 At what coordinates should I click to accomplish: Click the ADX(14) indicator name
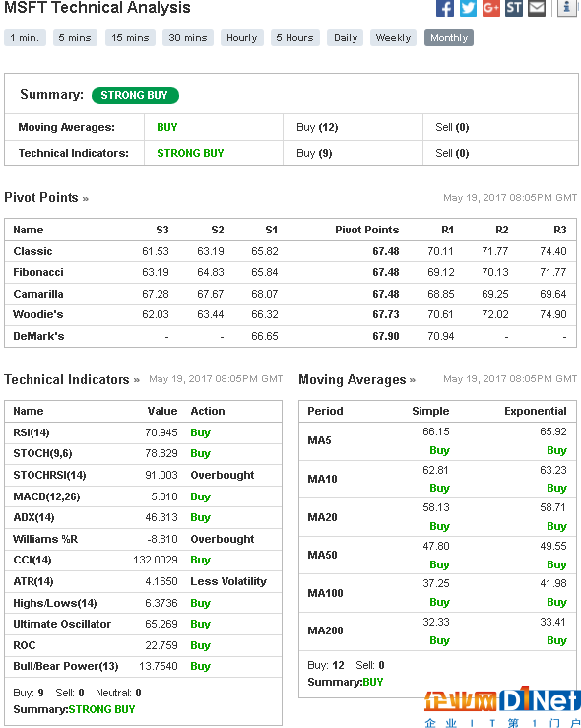(33, 517)
